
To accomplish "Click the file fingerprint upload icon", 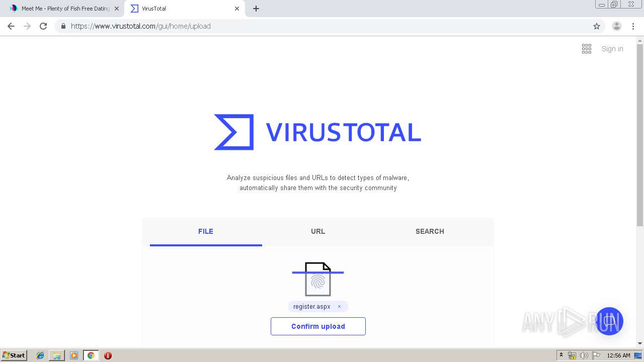I will tap(318, 279).
